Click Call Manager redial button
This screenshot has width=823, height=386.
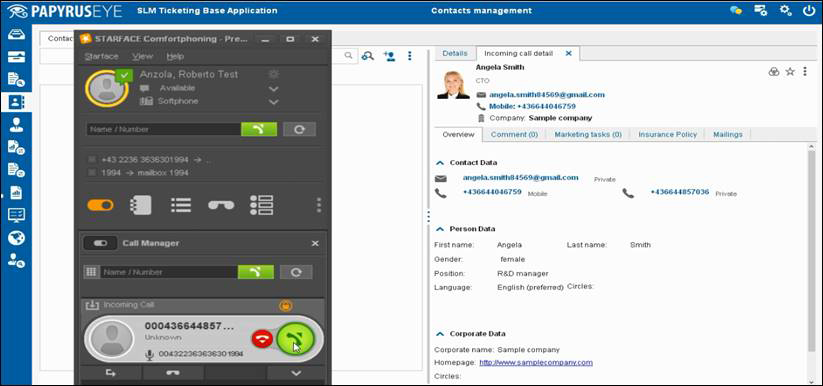click(296, 272)
